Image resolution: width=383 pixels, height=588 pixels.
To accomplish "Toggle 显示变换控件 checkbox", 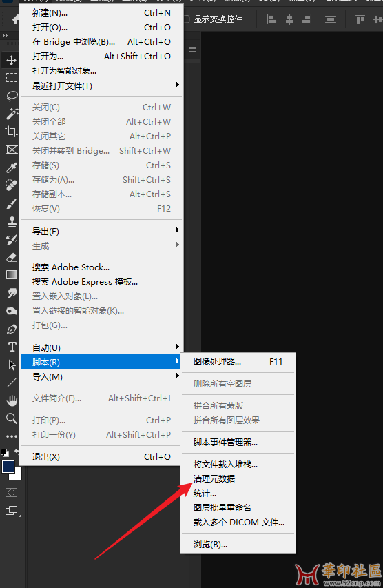I will [x=186, y=19].
